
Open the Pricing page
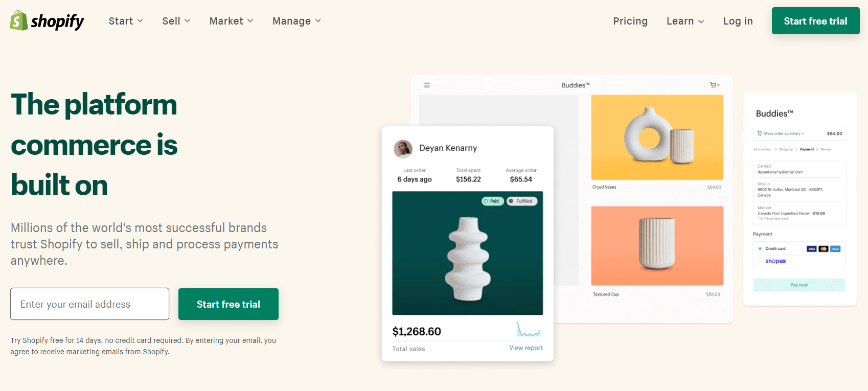tap(630, 21)
